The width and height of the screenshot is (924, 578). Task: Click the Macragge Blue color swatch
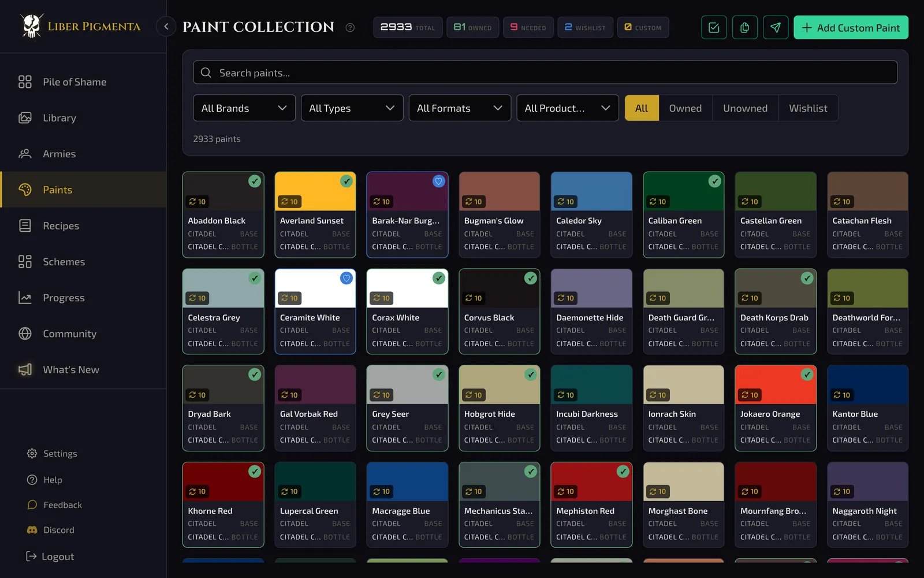tap(407, 481)
